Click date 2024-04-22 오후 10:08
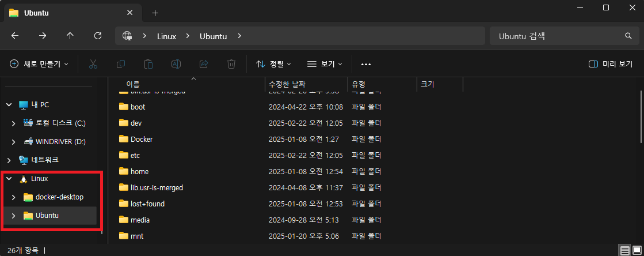This screenshot has width=644, height=256. click(x=306, y=107)
